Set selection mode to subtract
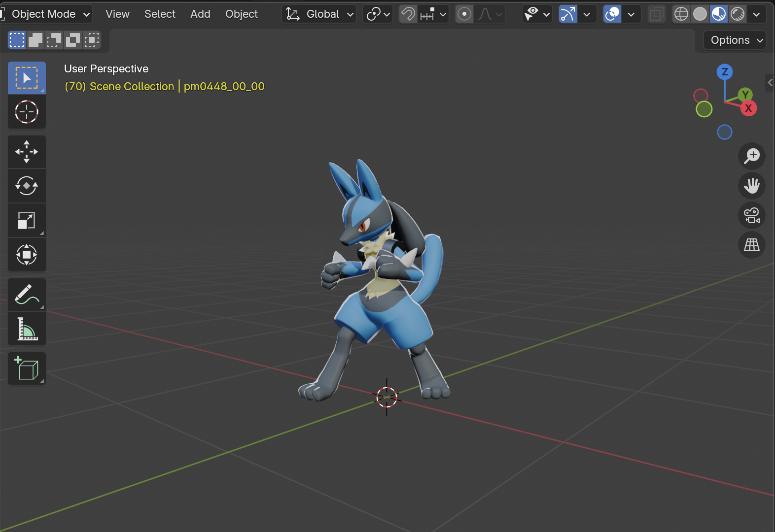The image size is (775, 532). (54, 40)
